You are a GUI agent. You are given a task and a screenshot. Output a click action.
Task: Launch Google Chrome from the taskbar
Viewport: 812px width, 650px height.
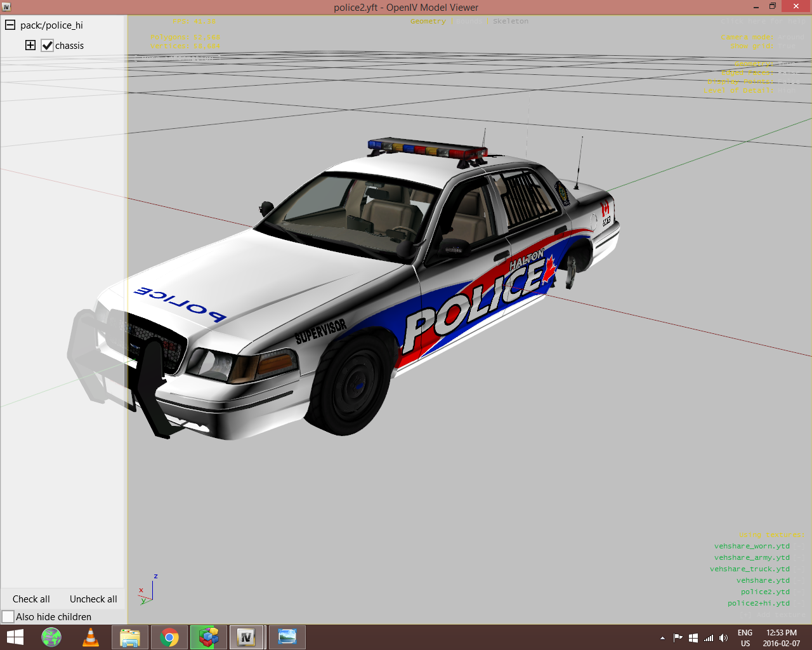point(169,637)
